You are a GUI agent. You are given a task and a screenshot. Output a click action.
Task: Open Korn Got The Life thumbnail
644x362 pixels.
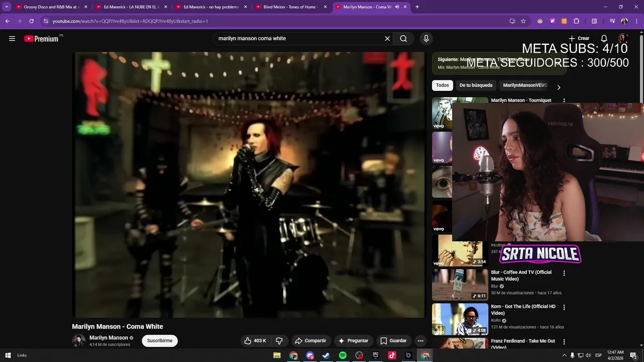(x=460, y=319)
